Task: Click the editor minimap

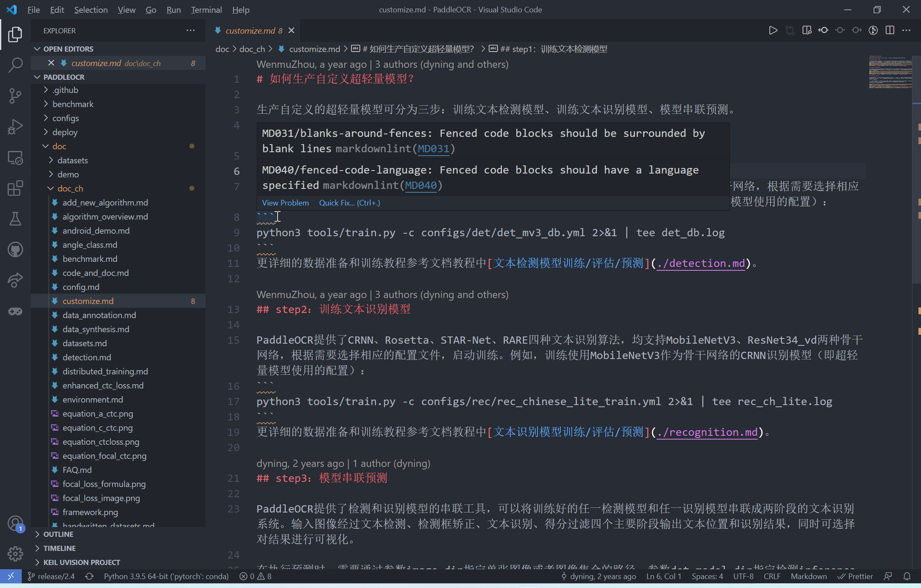Action: [890, 72]
